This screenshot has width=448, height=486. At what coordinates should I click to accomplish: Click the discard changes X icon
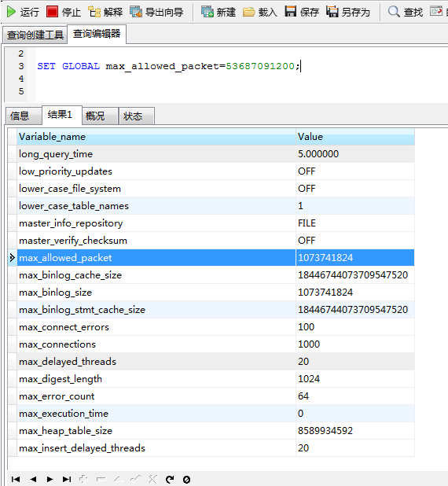pyautogui.click(x=152, y=479)
